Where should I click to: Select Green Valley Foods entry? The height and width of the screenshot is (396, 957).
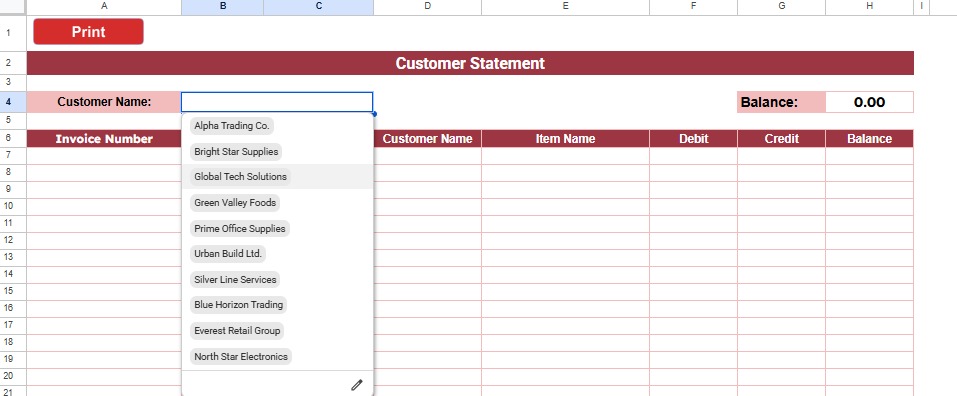[235, 203]
